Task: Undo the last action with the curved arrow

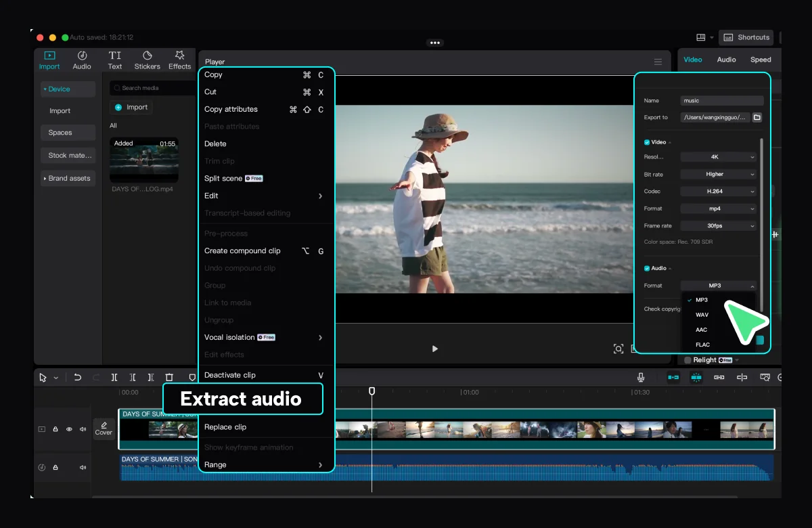Action: coord(78,377)
